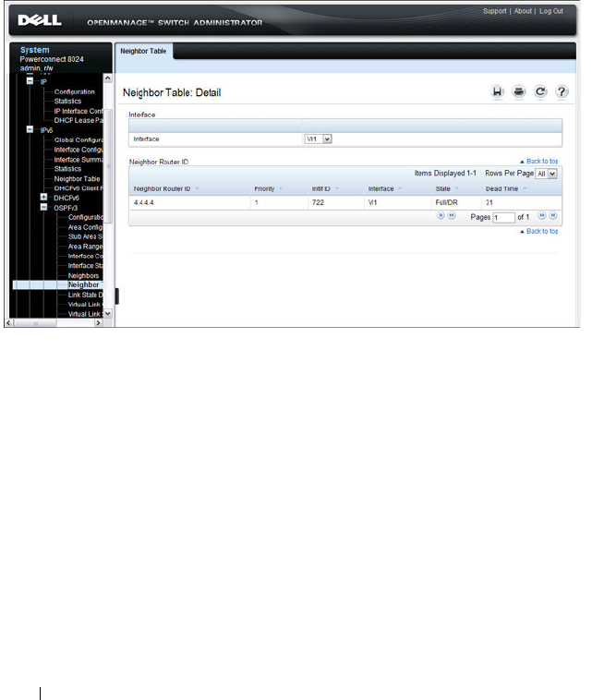
Task: Sort by Interface column arrow
Action: 400,188
